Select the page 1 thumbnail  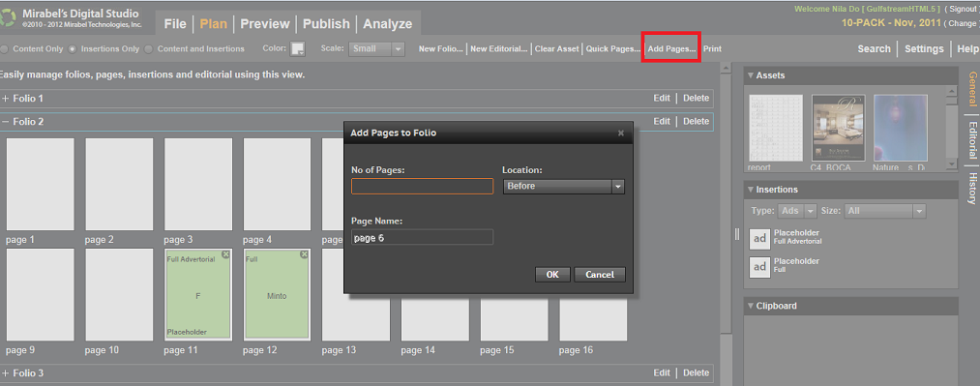click(x=40, y=184)
